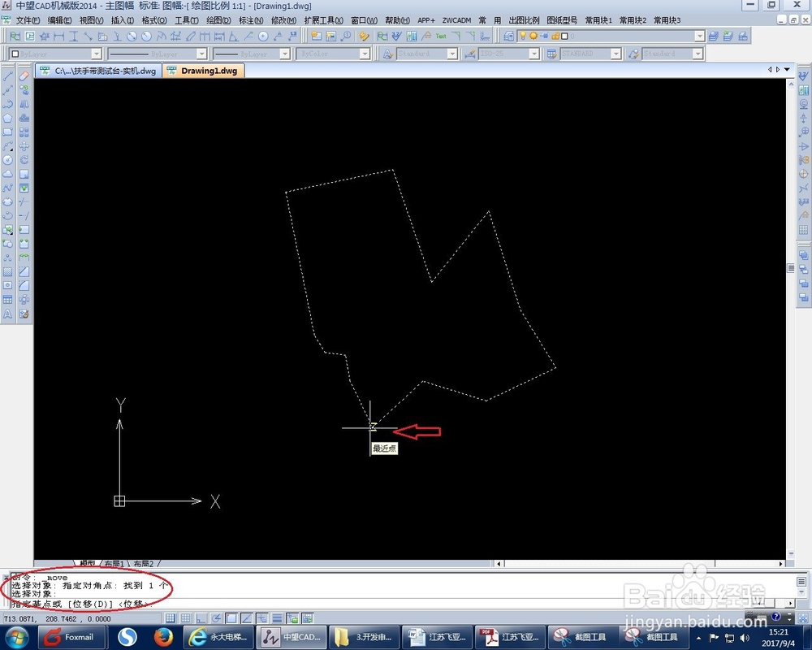Open the 修改(M) menu

[283, 20]
